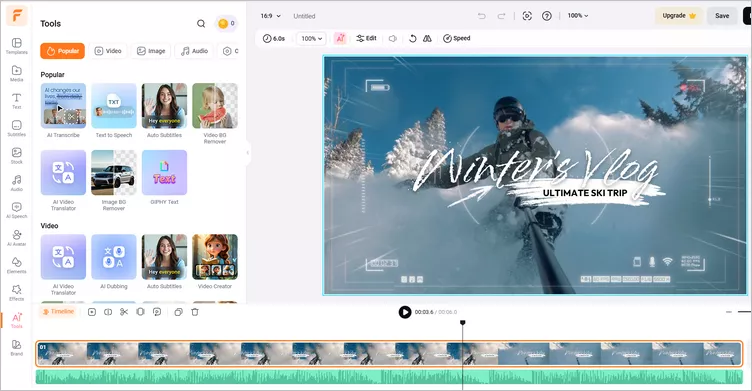
Task: Select the green audio waveform track
Action: click(x=389, y=377)
